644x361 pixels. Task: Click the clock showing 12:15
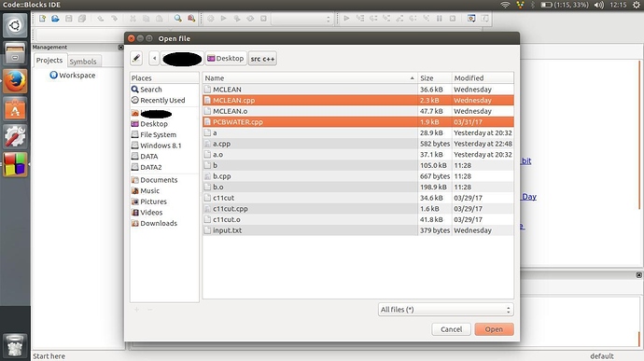(x=618, y=5)
